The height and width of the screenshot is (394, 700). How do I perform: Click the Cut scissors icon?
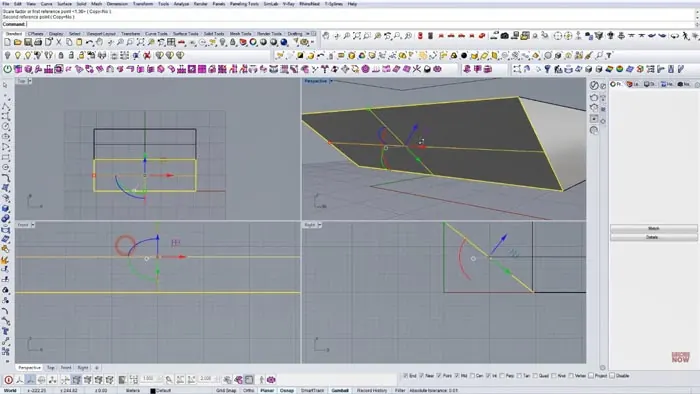(58, 42)
